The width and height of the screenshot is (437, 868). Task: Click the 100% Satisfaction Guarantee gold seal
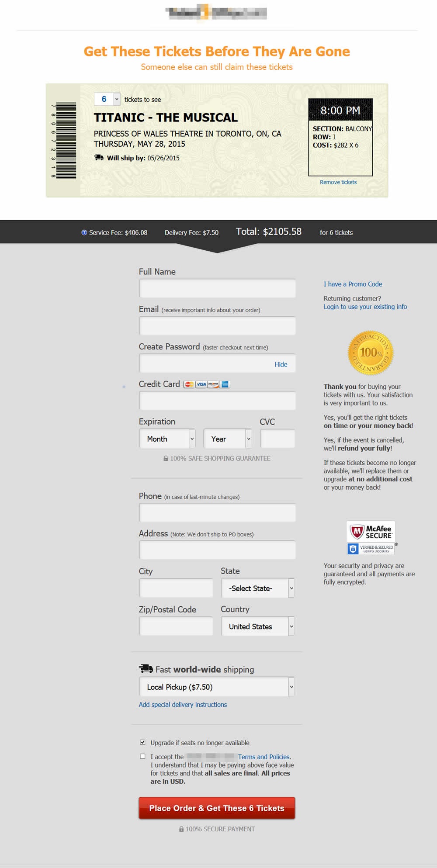click(371, 353)
